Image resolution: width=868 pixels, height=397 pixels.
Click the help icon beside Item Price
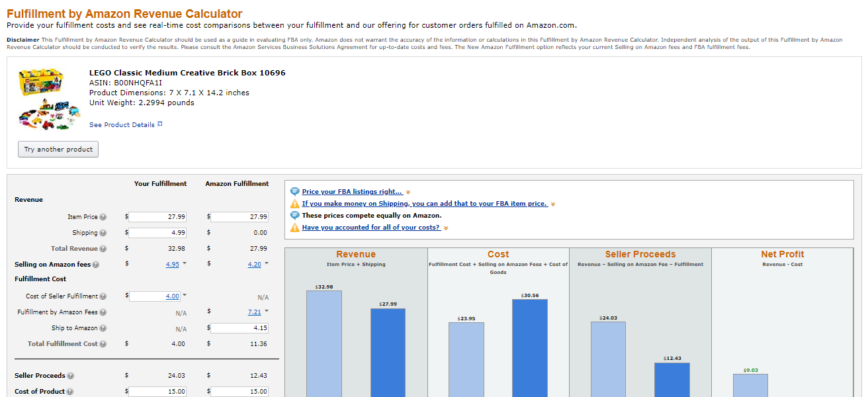[x=103, y=217]
